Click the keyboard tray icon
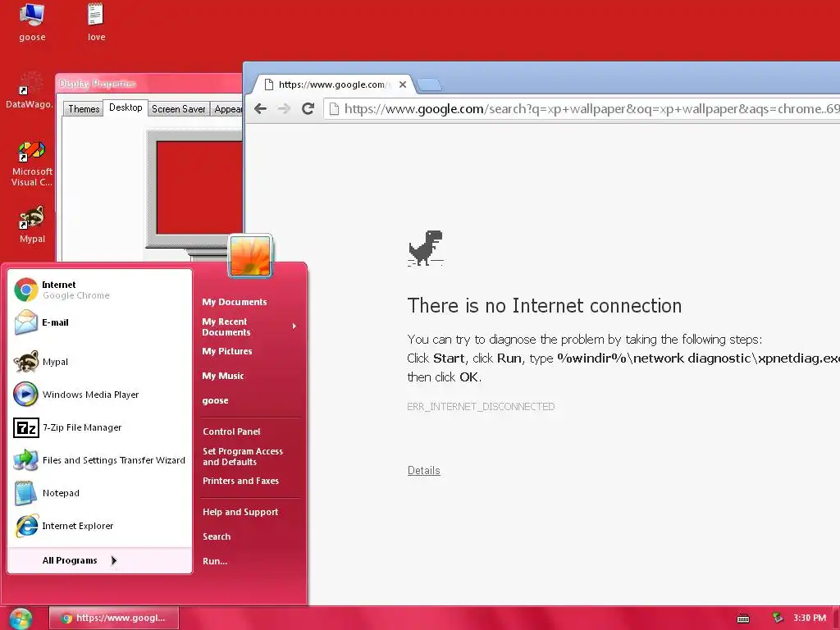This screenshot has width=840, height=630. [743, 619]
